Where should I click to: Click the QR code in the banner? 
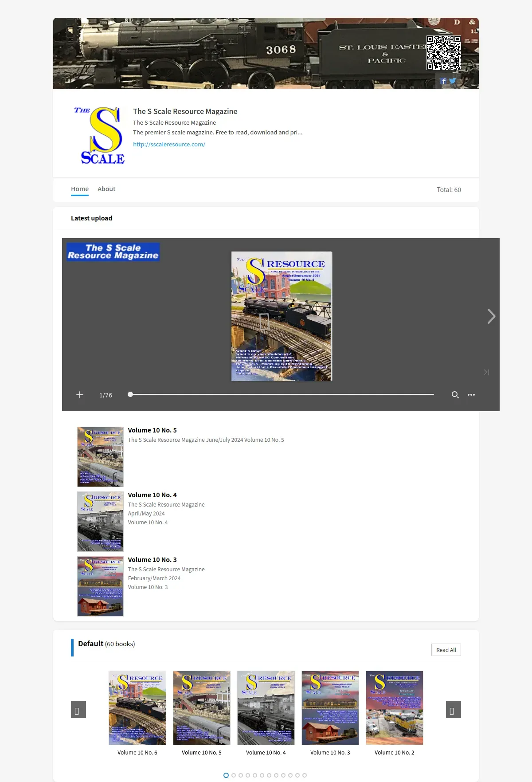pyautogui.click(x=444, y=53)
